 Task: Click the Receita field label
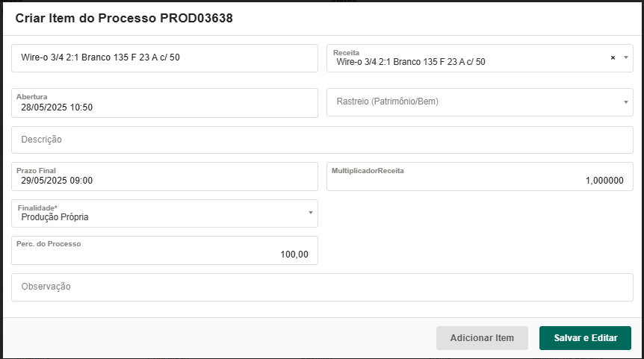[347, 53]
